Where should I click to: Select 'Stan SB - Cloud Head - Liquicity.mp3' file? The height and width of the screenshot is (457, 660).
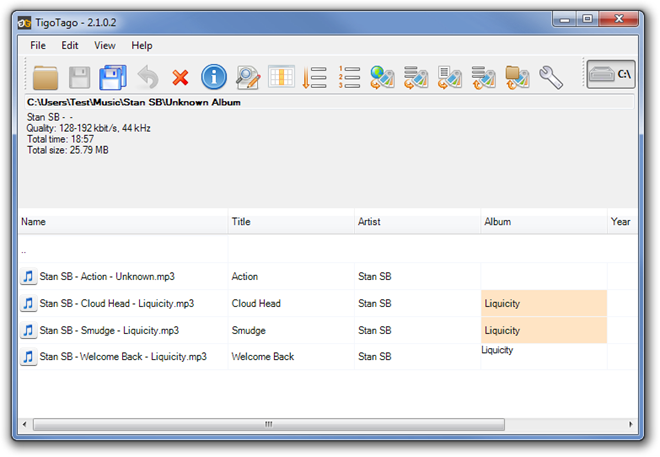coord(117,303)
